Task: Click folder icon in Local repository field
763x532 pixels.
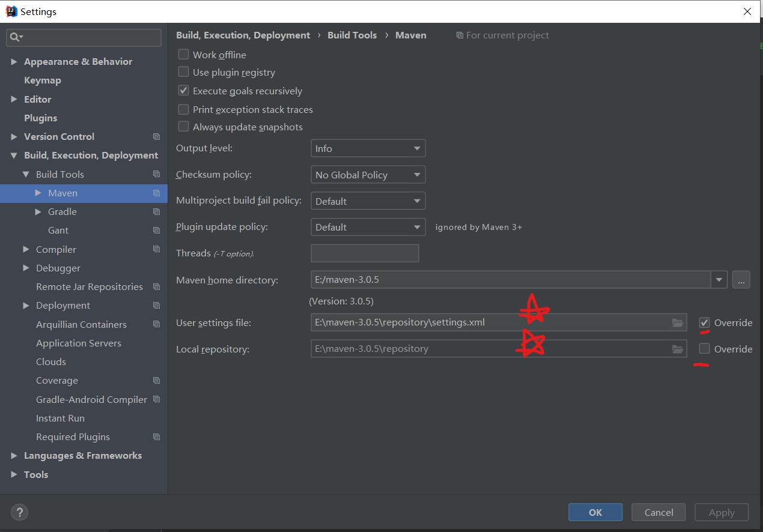Action: click(678, 349)
